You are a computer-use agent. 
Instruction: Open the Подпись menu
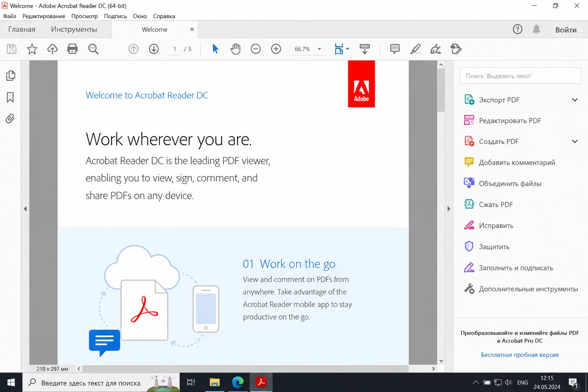115,16
